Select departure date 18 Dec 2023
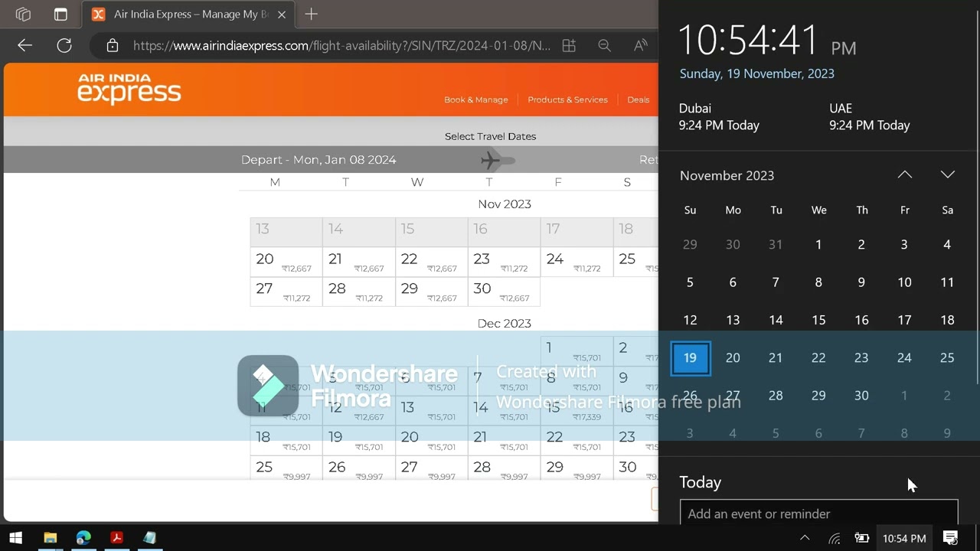This screenshot has width=980, height=551. click(286, 440)
